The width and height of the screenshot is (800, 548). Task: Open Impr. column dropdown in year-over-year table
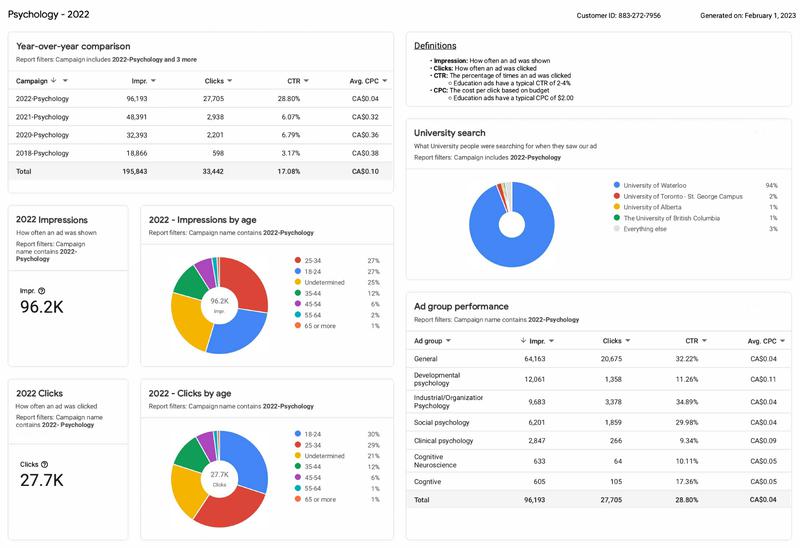[156, 80]
